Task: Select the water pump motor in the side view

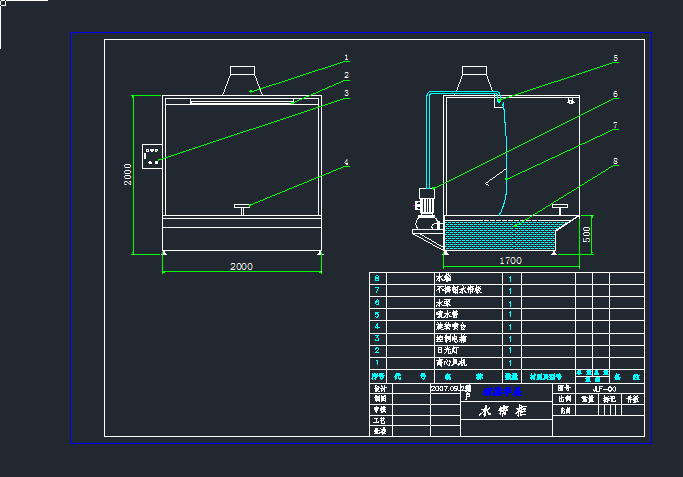Action: pos(424,203)
